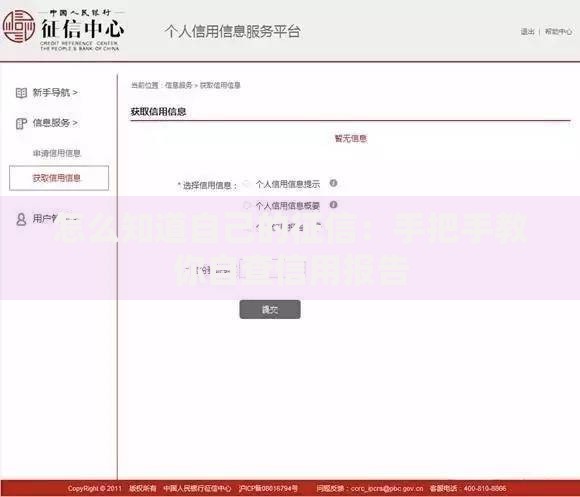
Task: Open info icon beside 个人信用信息概要
Action: 333,204
